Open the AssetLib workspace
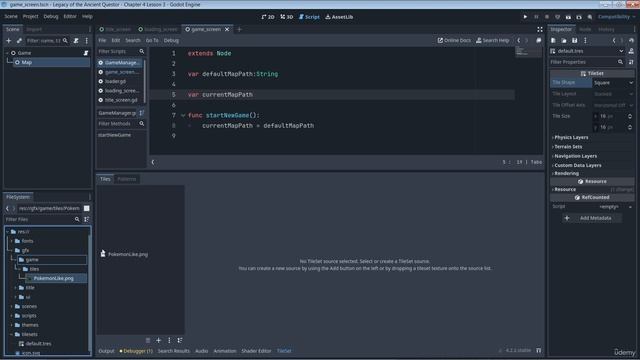 pyautogui.click(x=339, y=17)
